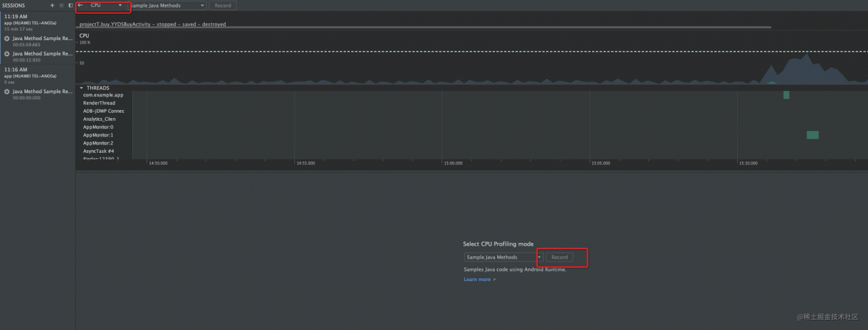Image resolution: width=868 pixels, height=330 pixels.
Task: Open the CPU icon for 00:00:00.000 recording
Action: pyautogui.click(x=7, y=92)
